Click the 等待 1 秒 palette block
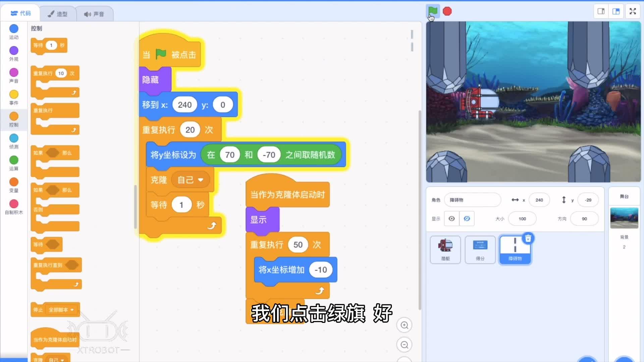Viewport: 644px width, 362px height. point(49,45)
